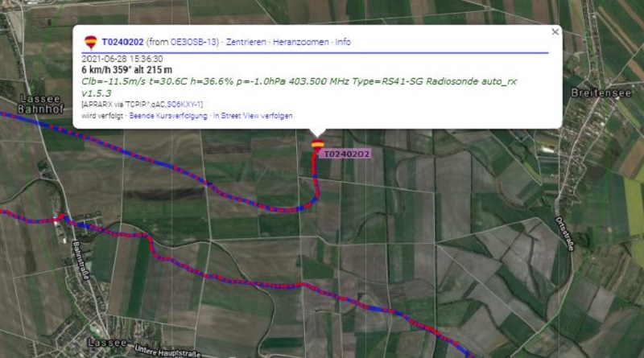The width and height of the screenshot is (644, 358).
Task: Click the Untere Hauptstraße street label
Action: pyautogui.click(x=167, y=351)
